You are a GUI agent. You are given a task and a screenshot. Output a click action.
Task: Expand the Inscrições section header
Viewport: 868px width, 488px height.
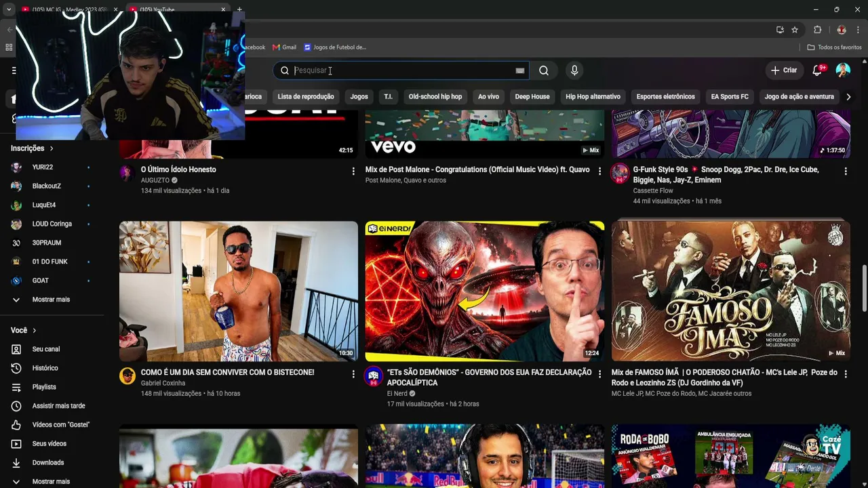[32, 148]
